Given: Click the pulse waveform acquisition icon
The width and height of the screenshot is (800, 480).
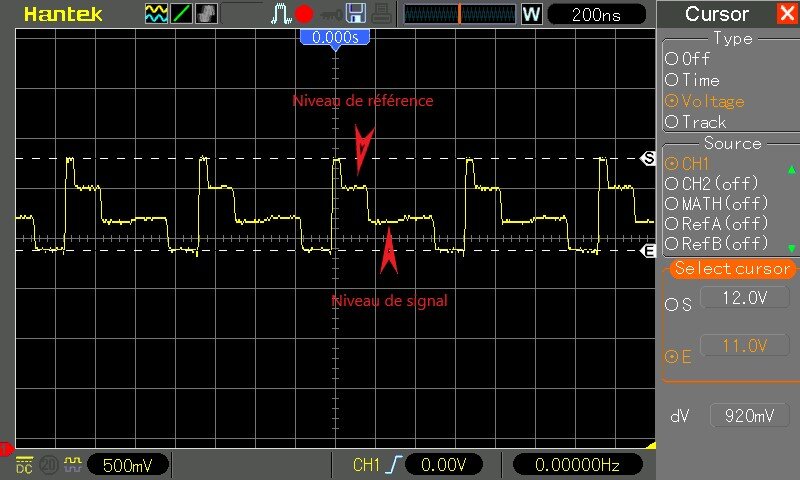Looking at the screenshot, I should pyautogui.click(x=281, y=14).
